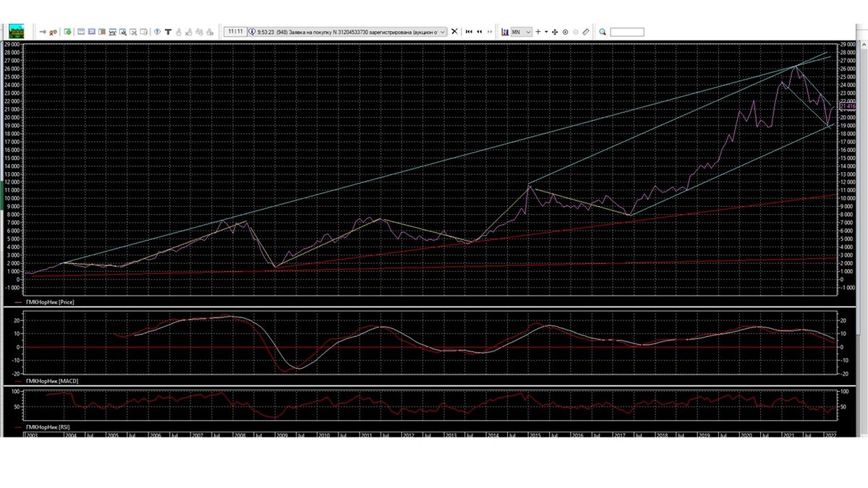Click the empty search input field in the toolbar
Image resolution: width=868 pixels, height=488 pixels.
click(627, 32)
